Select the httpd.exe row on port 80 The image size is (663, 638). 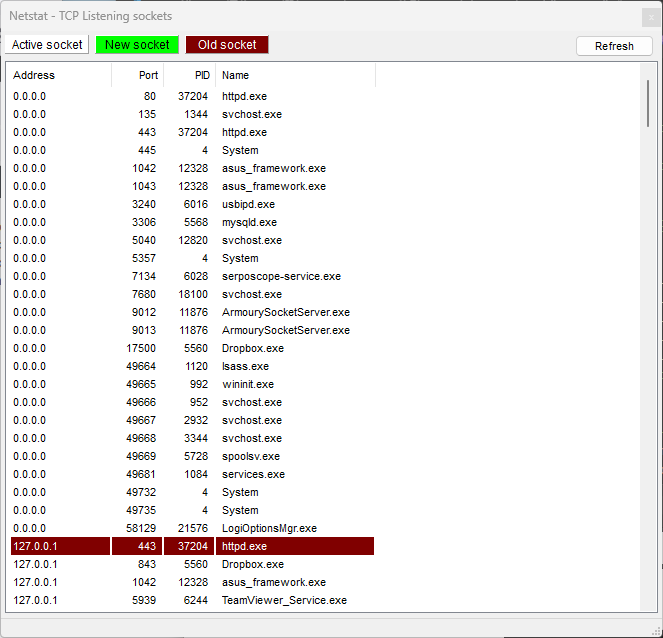tap(192, 96)
